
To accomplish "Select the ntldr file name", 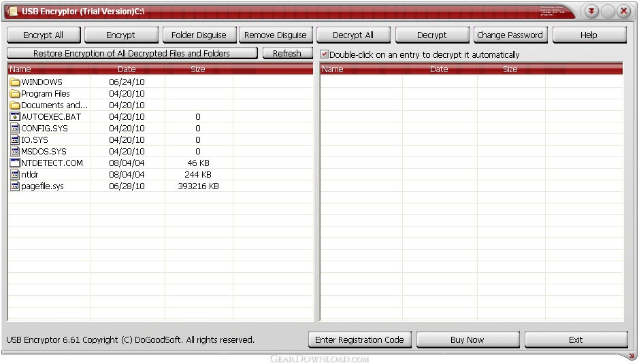I will pos(30,174).
